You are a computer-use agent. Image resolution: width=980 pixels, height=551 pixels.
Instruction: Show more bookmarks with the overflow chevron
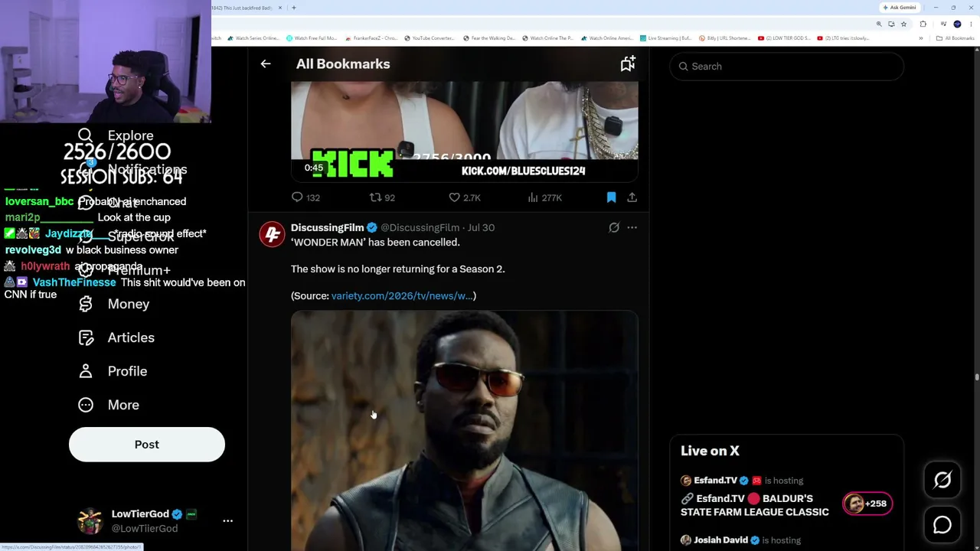pos(921,38)
